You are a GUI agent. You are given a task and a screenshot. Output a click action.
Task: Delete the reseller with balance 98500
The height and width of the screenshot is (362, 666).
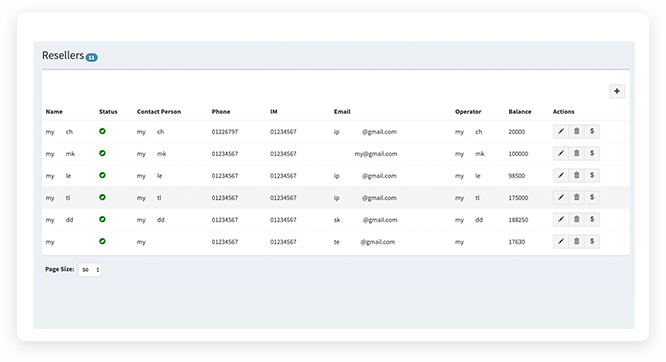(576, 175)
